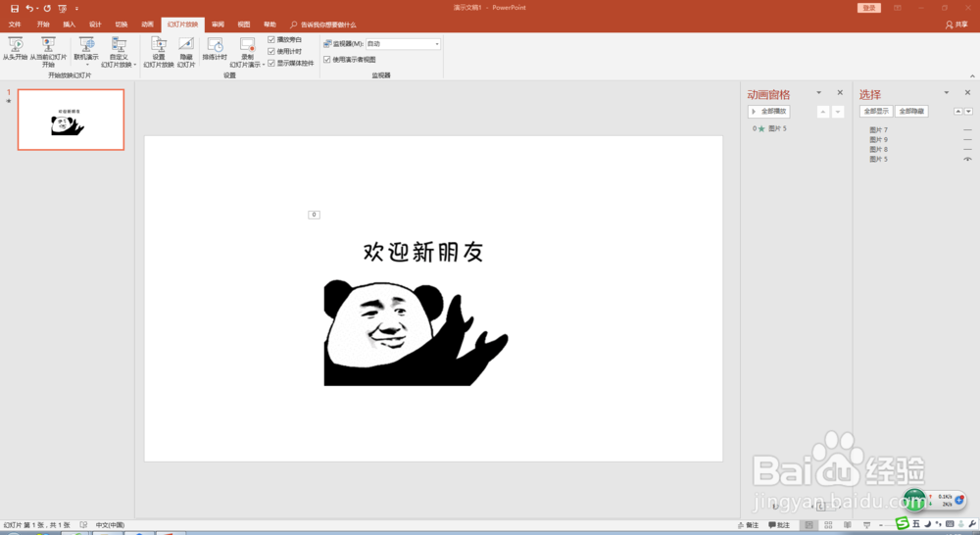Select the 欢迎新朋友 text image on slide
The image size is (980, 535).
[423, 252]
